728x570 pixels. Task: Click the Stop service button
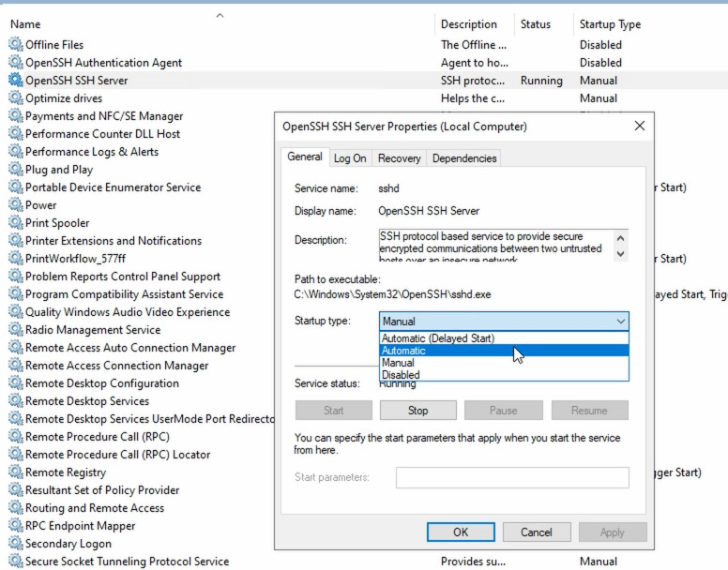click(x=417, y=411)
